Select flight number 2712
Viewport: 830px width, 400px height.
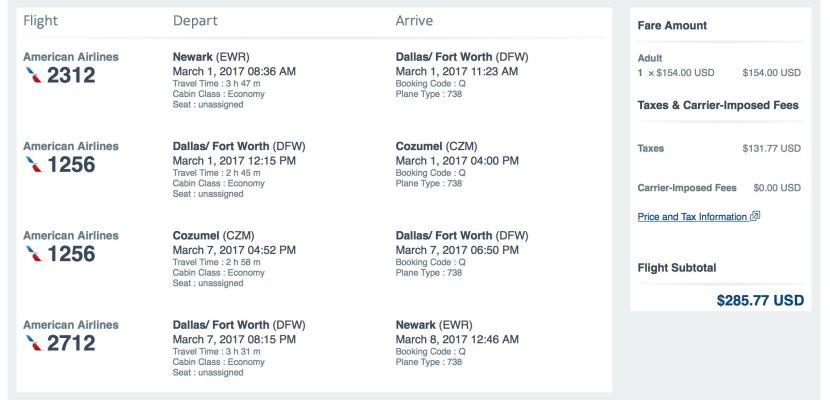pyautogui.click(x=71, y=343)
